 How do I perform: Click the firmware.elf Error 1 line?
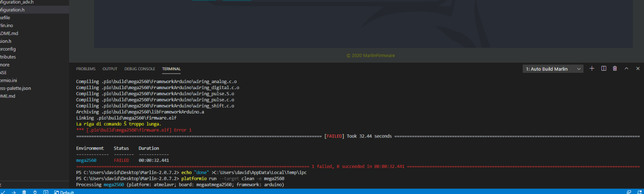134,130
